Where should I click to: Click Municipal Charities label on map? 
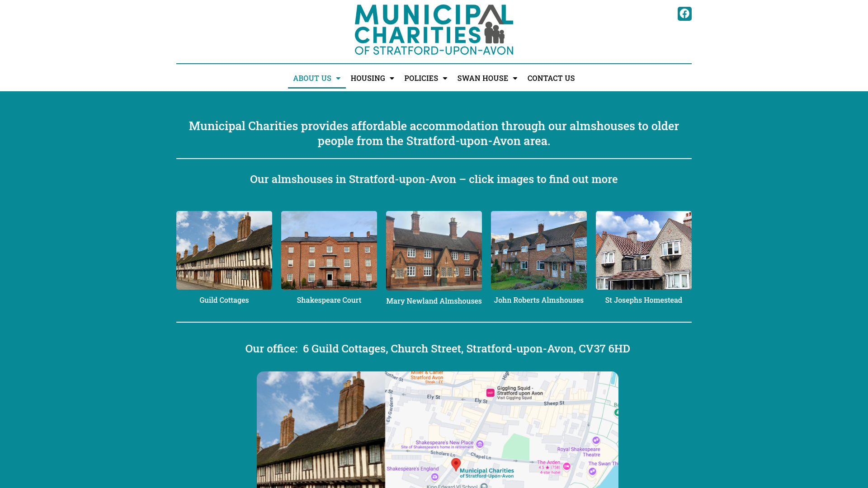pos(487,473)
